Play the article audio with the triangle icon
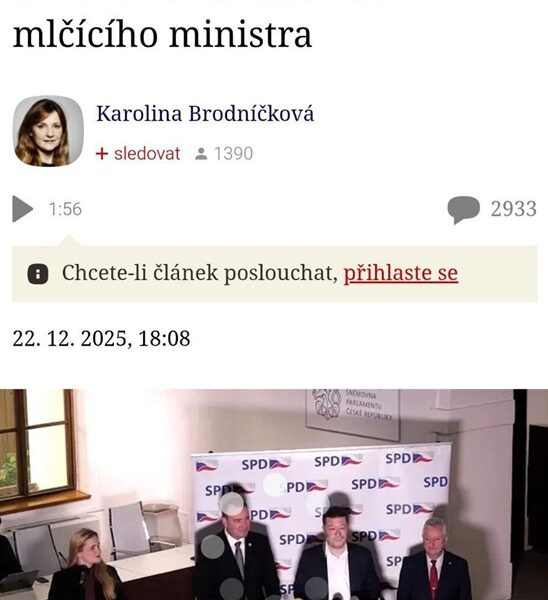 click(23, 209)
